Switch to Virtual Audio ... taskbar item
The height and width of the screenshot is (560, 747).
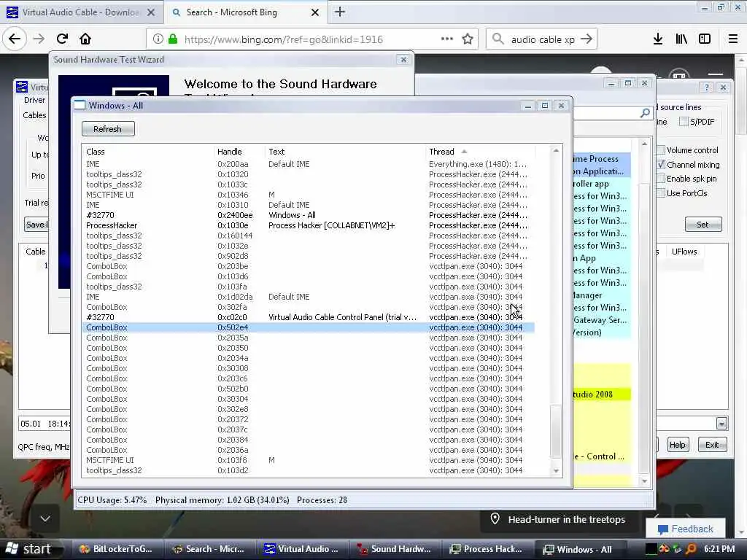click(302, 549)
